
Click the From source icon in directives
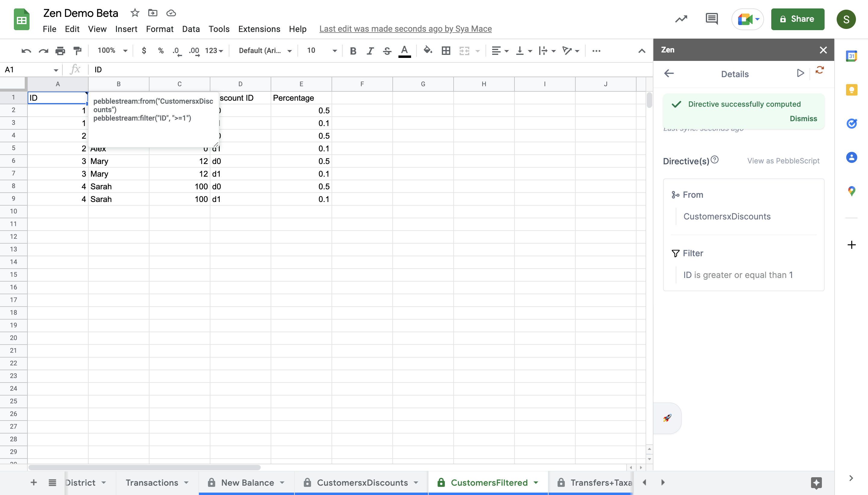675,194
